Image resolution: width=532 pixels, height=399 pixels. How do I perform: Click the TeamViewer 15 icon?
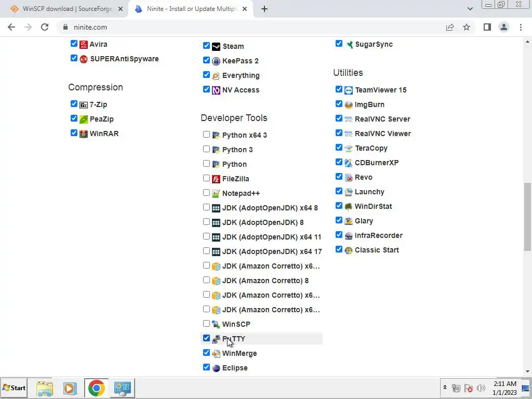349,90
